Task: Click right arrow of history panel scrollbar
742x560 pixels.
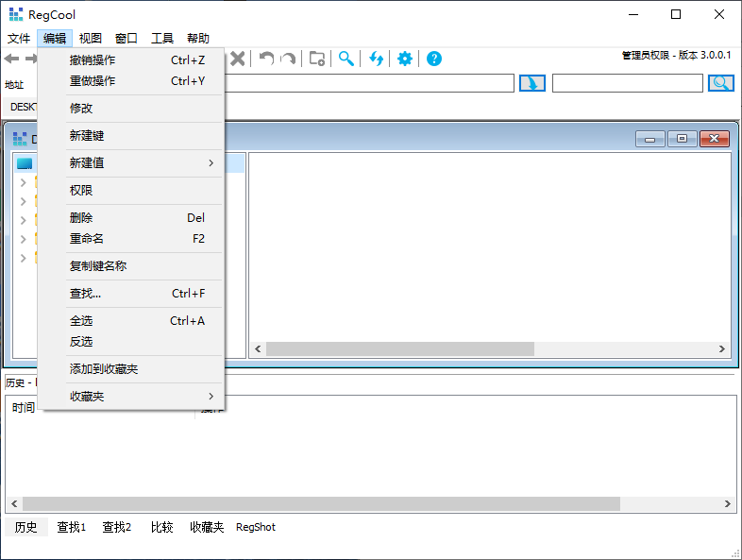Action: (728, 503)
